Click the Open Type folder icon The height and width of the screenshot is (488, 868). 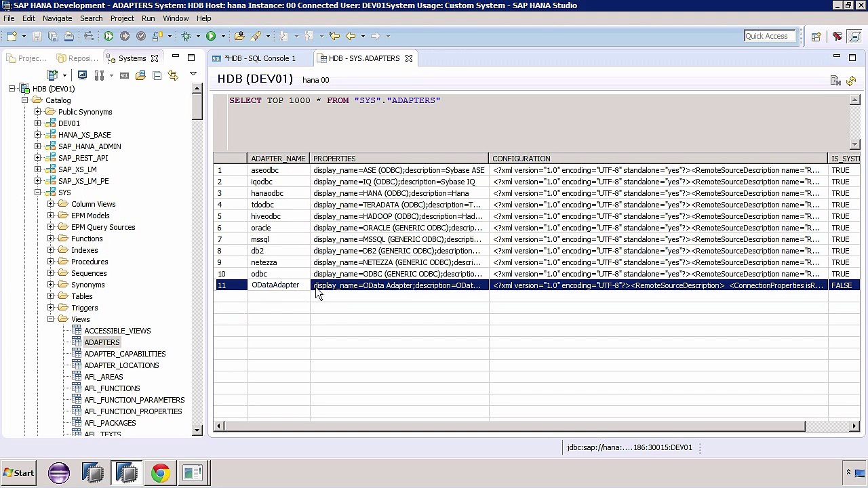[239, 36]
